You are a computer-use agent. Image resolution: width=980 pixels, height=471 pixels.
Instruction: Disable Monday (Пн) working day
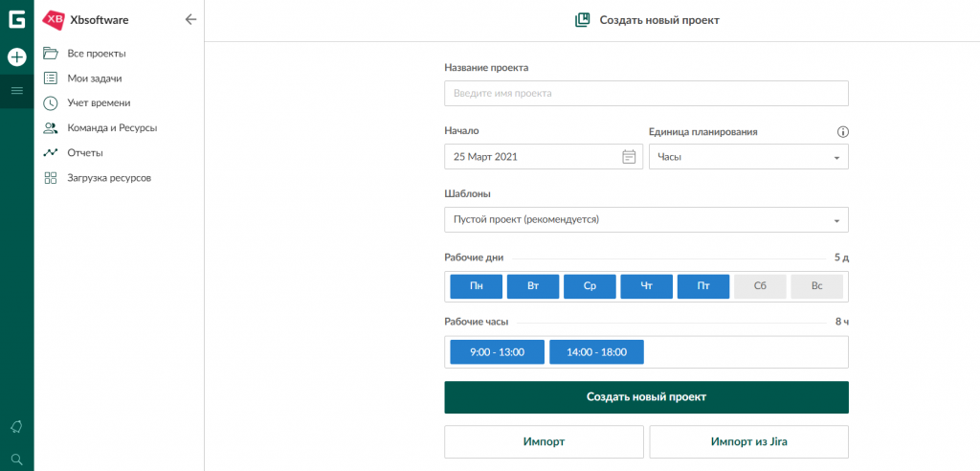coord(476,286)
